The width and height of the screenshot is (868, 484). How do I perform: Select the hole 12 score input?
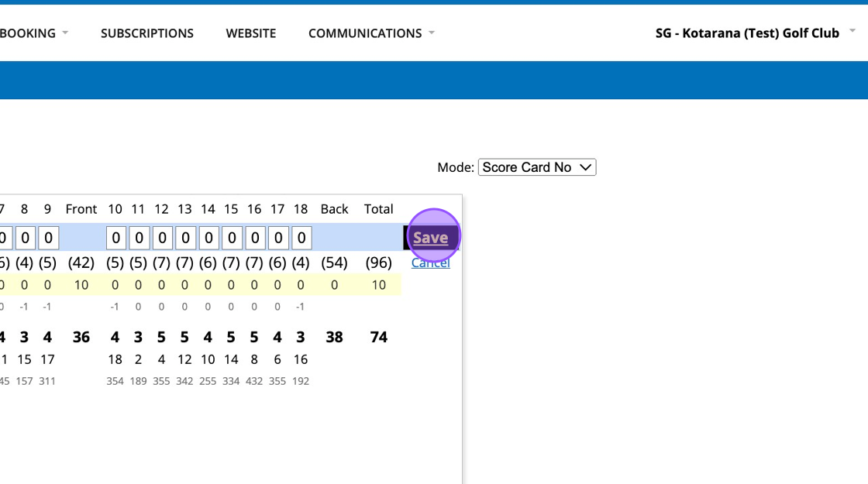[162, 238]
